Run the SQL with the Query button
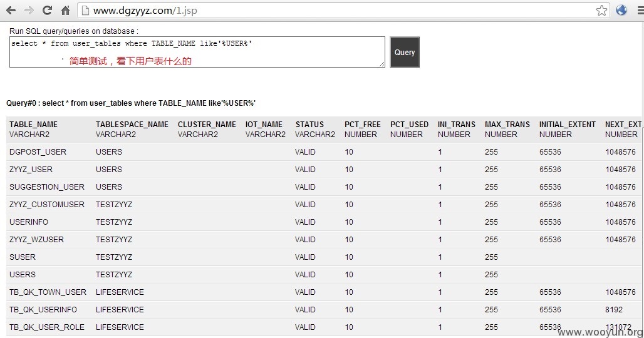The width and height of the screenshot is (644, 338). (x=405, y=52)
